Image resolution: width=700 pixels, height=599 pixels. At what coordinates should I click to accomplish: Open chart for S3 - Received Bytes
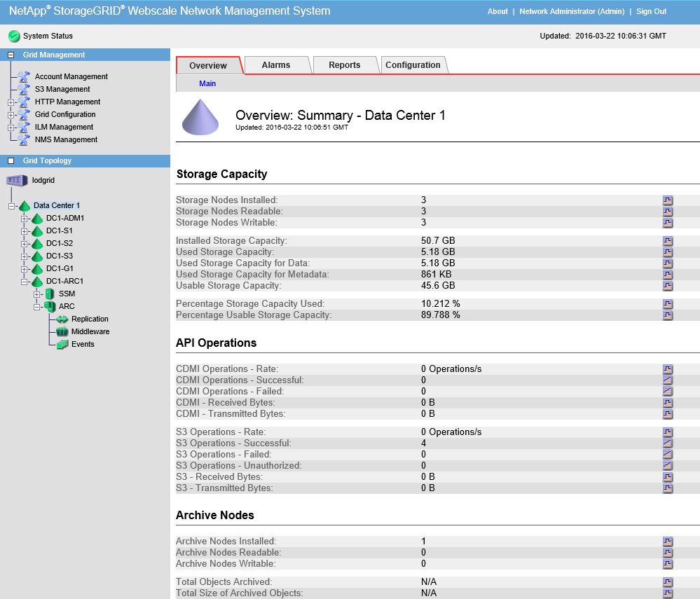[x=667, y=477]
